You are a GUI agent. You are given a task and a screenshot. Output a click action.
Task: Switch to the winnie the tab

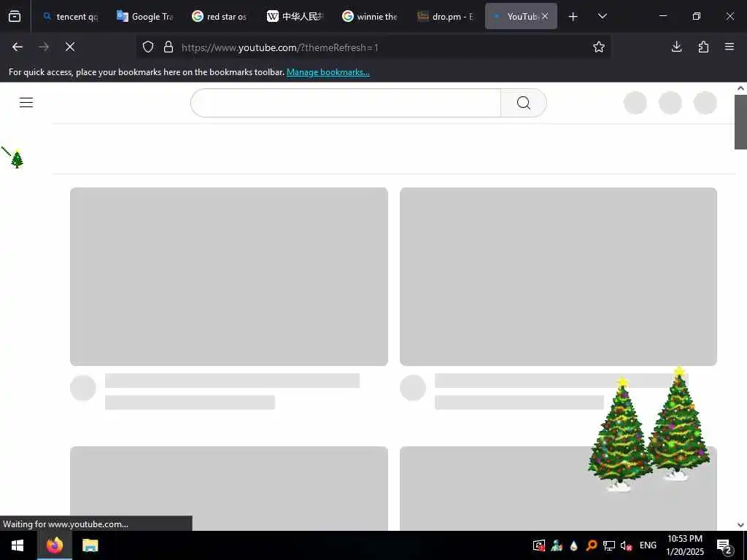[371, 16]
